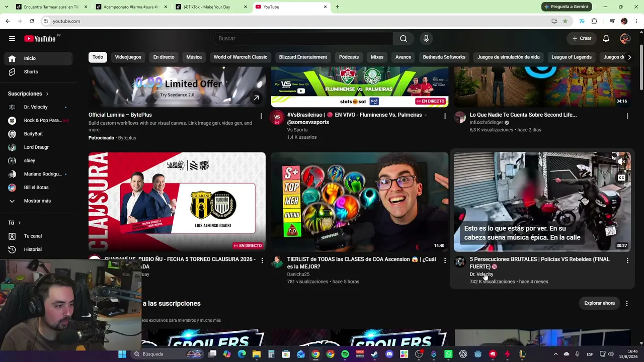644x362 pixels.
Task: Filter by En directo chip
Action: click(x=164, y=57)
